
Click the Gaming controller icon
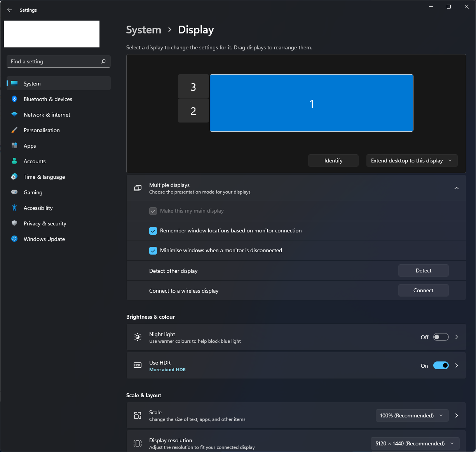[x=14, y=192]
